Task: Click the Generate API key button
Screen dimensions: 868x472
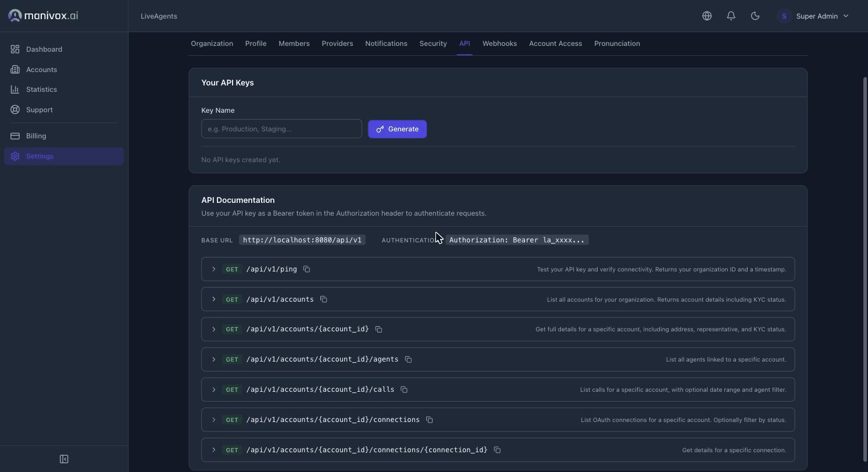Action: click(x=397, y=129)
